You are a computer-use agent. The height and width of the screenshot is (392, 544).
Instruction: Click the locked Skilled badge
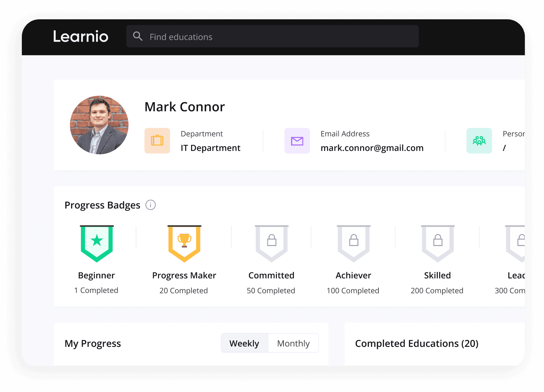(x=438, y=243)
